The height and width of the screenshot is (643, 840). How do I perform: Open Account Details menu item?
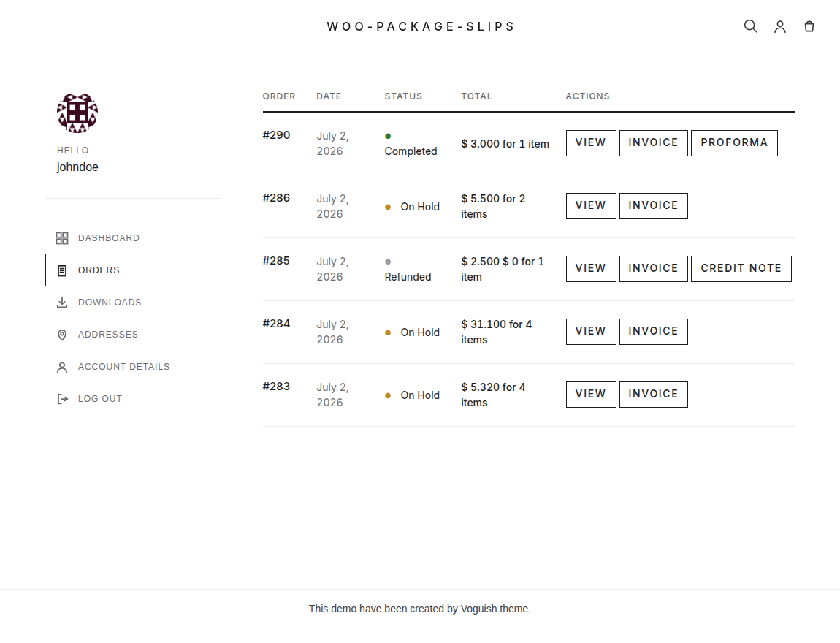[123, 367]
